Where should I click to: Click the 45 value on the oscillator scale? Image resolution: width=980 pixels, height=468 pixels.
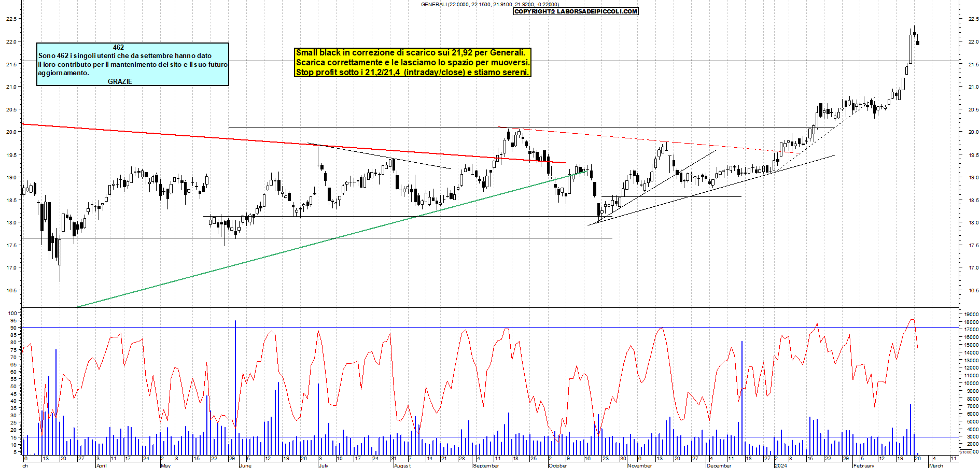[14, 394]
